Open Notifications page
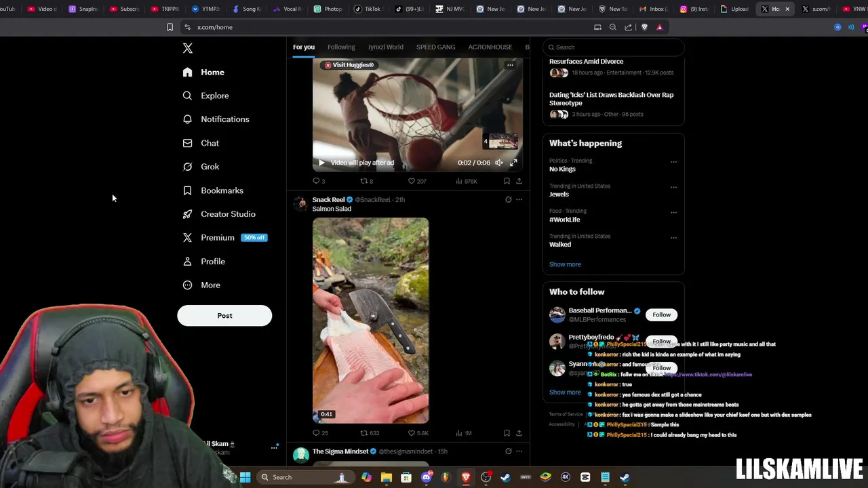868x488 pixels. [x=216, y=119]
